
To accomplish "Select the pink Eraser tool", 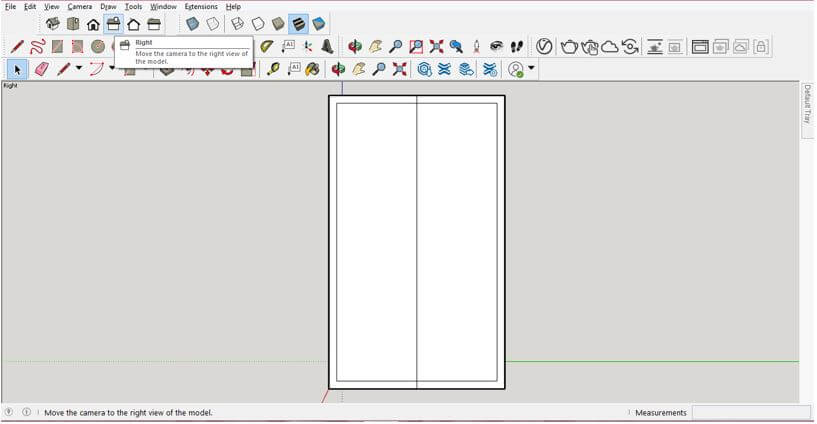I will pos(42,69).
